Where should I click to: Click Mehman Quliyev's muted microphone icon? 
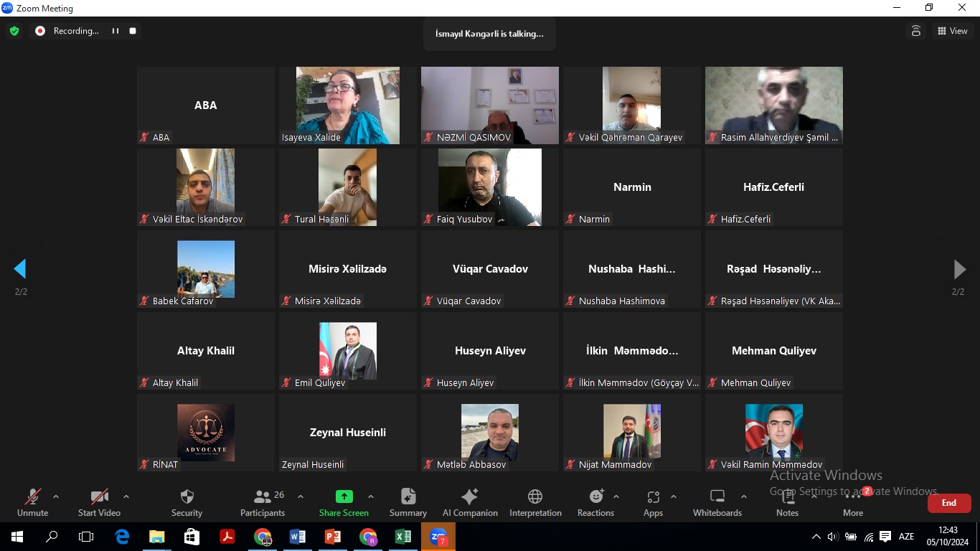click(x=712, y=383)
